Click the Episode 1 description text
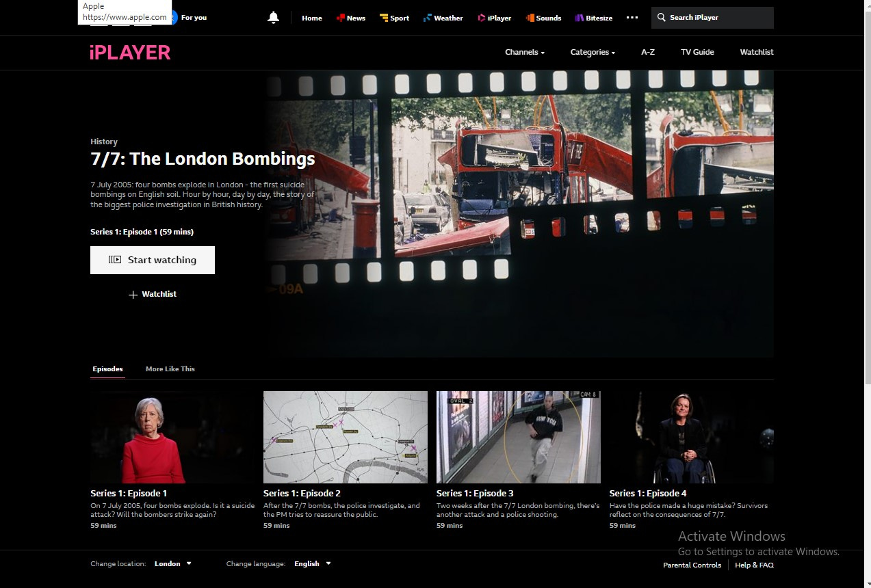Viewport: 871px width, 588px height. tap(171, 510)
